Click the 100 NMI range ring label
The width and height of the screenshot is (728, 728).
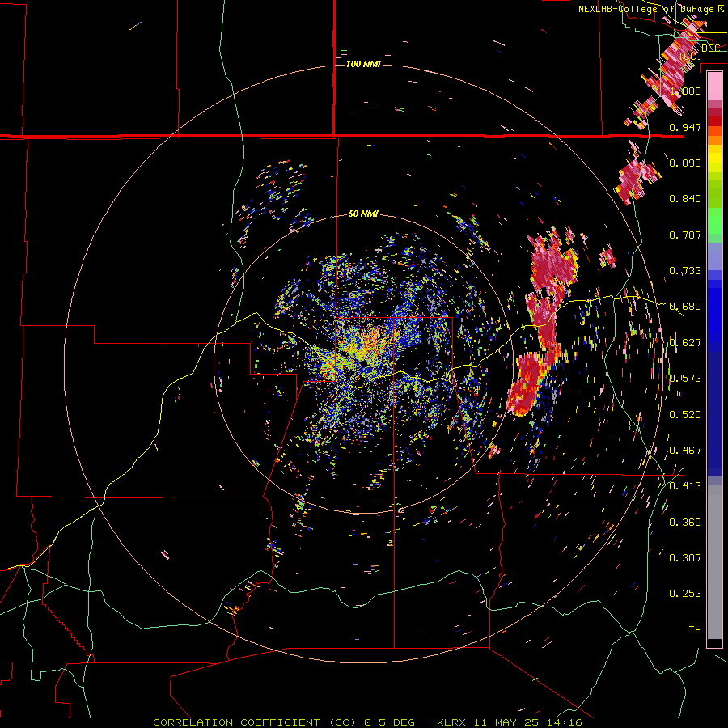(363, 64)
